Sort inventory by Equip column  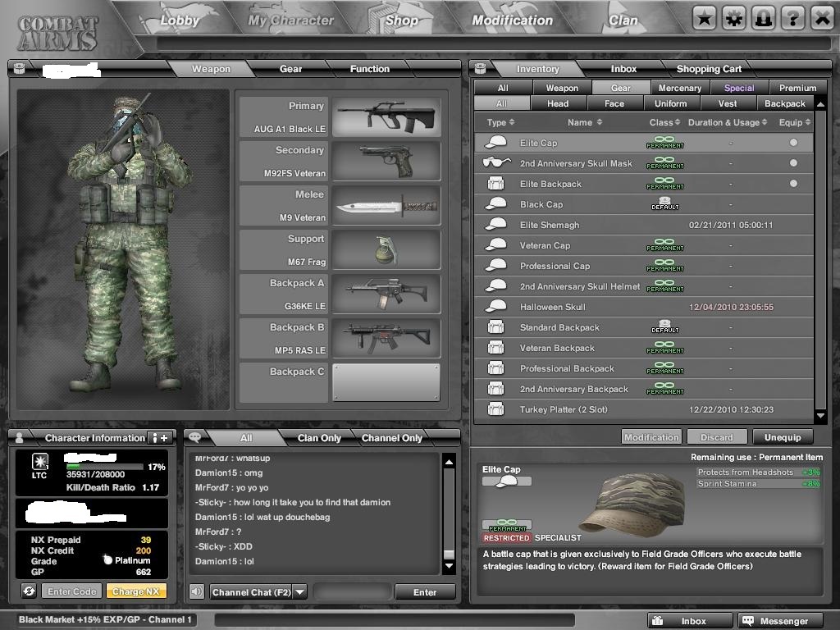[794, 122]
